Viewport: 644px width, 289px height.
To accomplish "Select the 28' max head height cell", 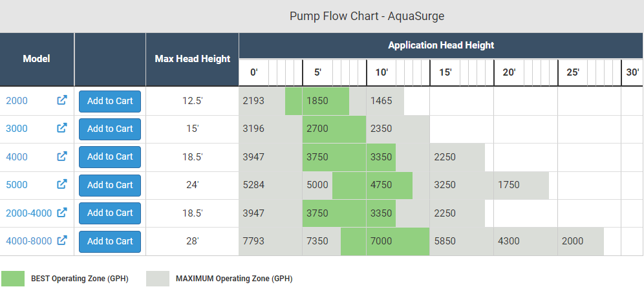I will 192,241.
